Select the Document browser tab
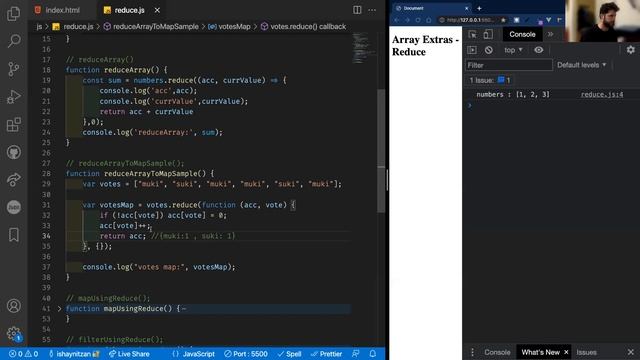The height and width of the screenshot is (360, 640). 431,8
